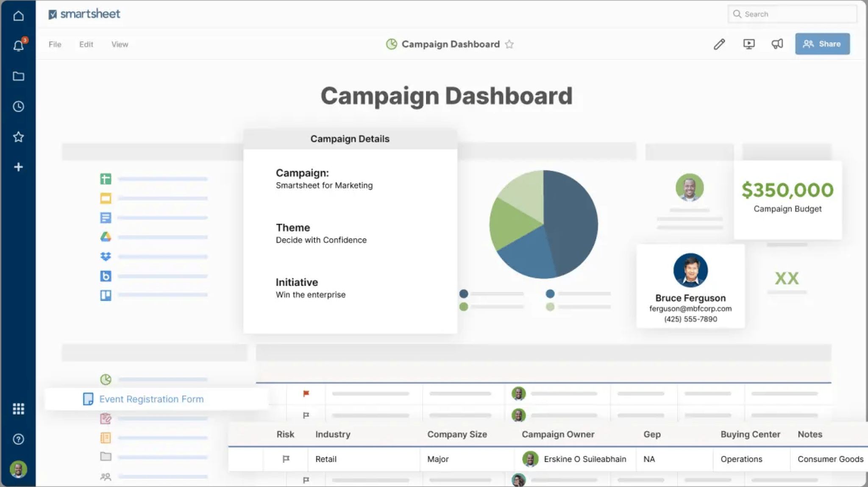Open the Event Registration Form link

coord(151,399)
